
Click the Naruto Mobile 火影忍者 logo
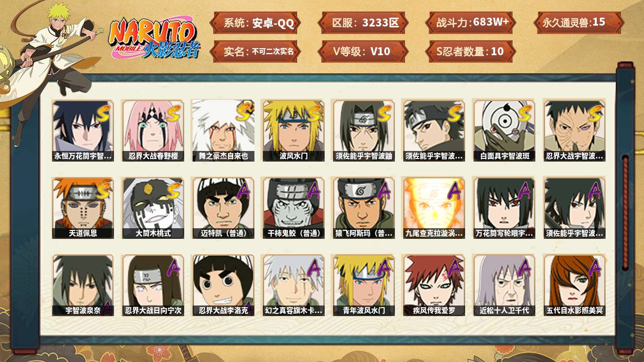tap(153, 38)
